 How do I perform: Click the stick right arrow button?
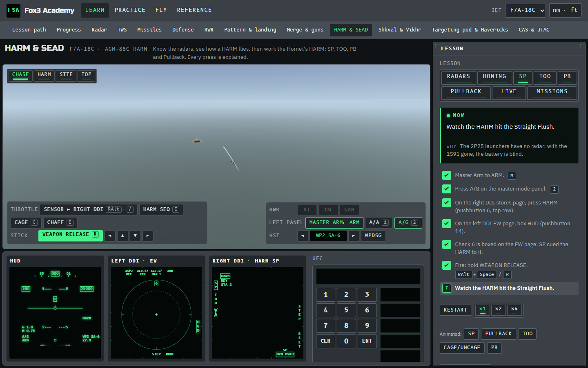pos(148,236)
